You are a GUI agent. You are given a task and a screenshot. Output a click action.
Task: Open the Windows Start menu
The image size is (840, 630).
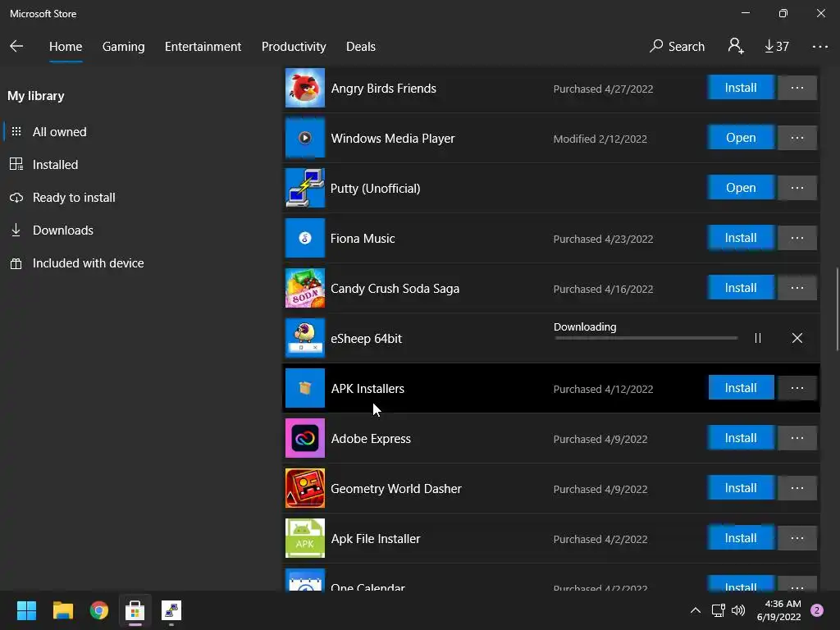pyautogui.click(x=26, y=610)
